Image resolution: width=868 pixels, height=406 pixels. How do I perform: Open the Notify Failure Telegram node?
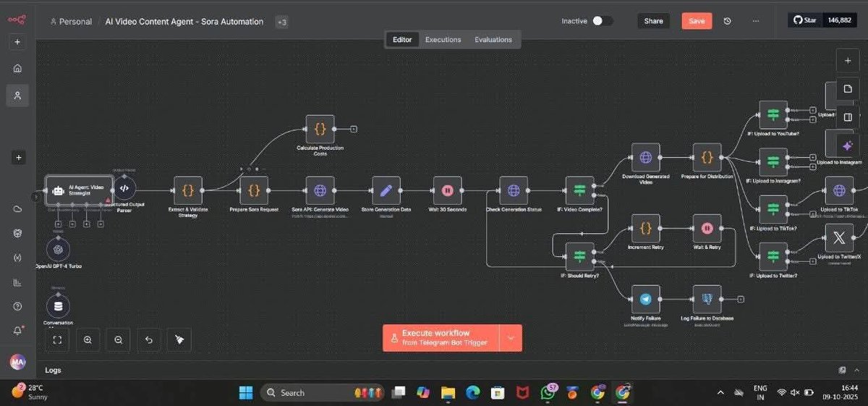pyautogui.click(x=645, y=299)
